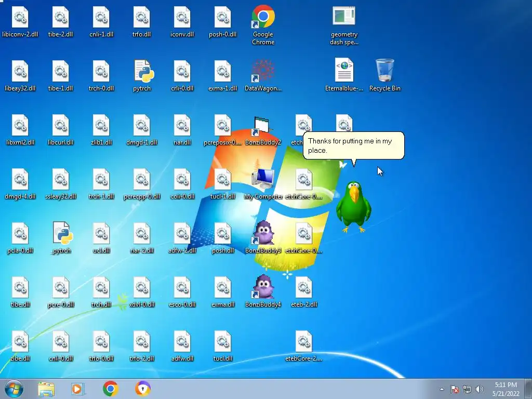Click the trfo-2.dll file icon

click(x=141, y=345)
